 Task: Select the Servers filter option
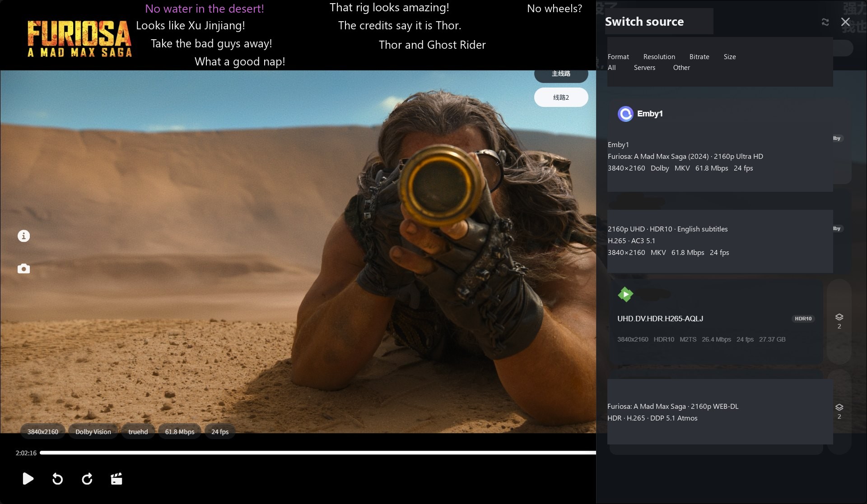[644, 68]
